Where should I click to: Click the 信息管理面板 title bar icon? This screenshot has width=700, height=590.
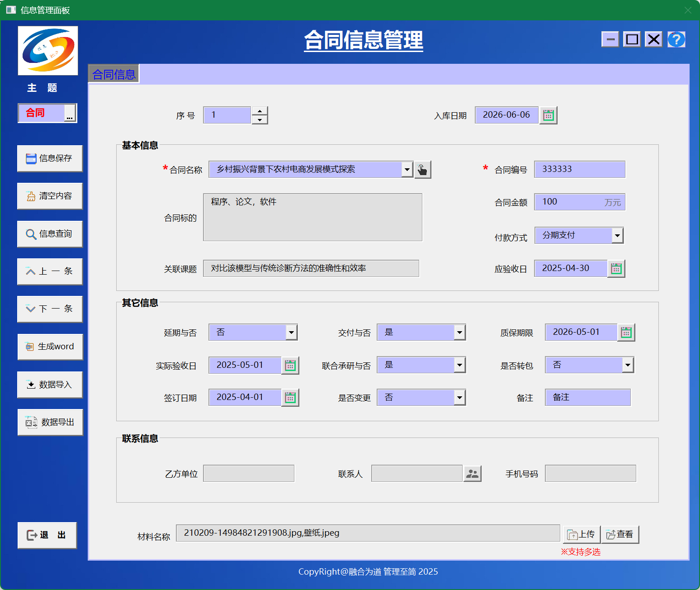11,10
